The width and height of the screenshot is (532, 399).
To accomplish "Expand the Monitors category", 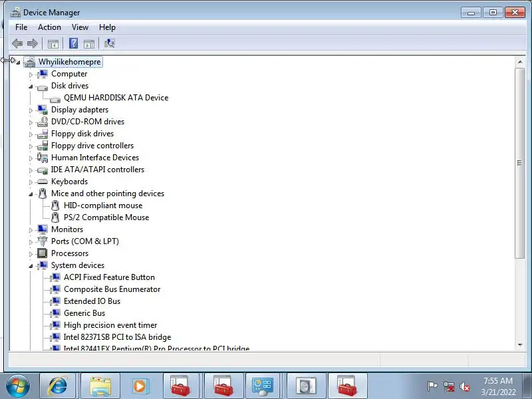I will pos(31,230).
